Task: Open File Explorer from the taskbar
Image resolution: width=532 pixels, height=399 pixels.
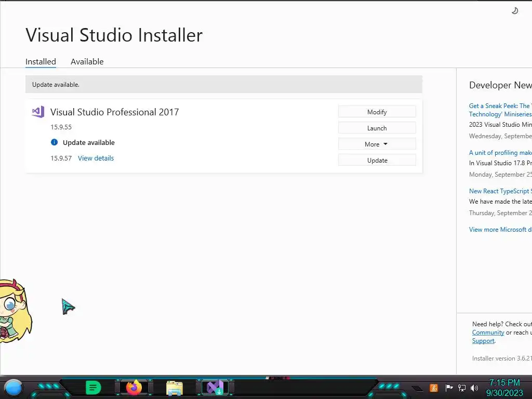Action: point(175,388)
